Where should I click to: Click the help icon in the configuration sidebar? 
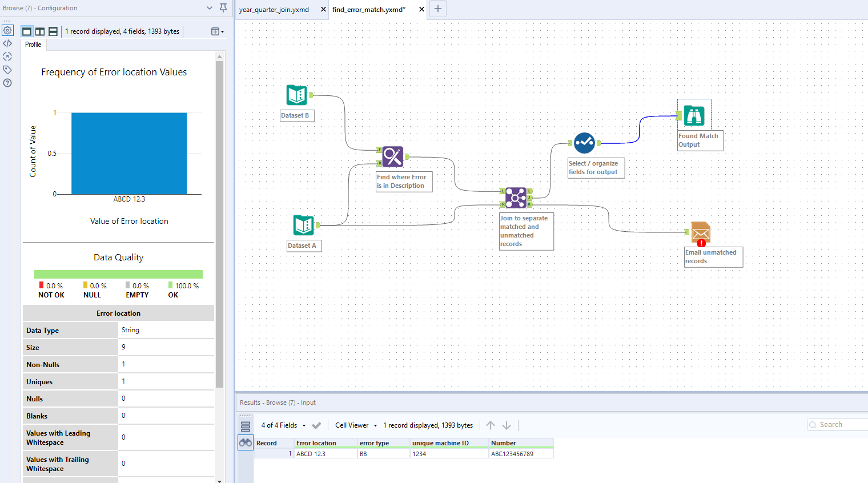click(7, 83)
